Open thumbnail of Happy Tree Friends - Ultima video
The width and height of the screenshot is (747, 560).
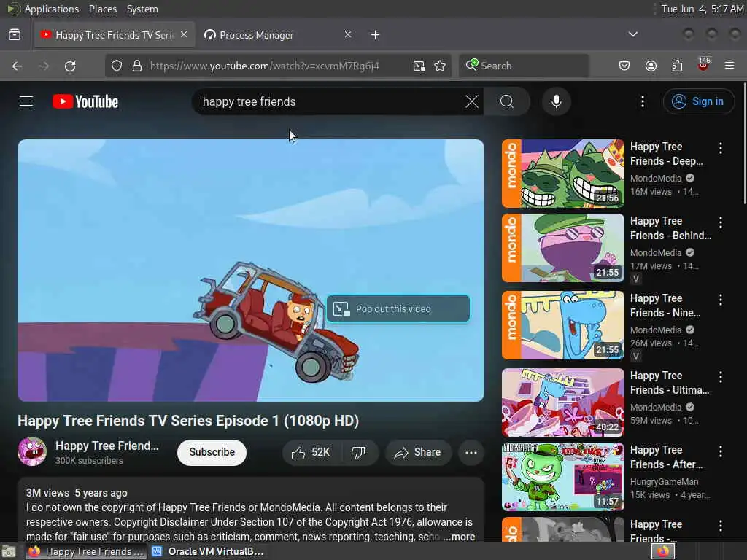[x=563, y=402]
